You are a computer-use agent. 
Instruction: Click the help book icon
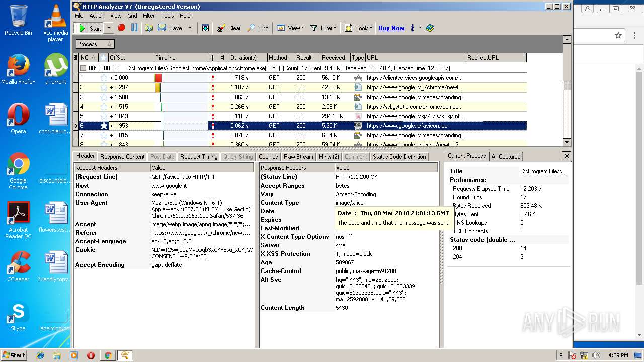pyautogui.click(x=430, y=28)
